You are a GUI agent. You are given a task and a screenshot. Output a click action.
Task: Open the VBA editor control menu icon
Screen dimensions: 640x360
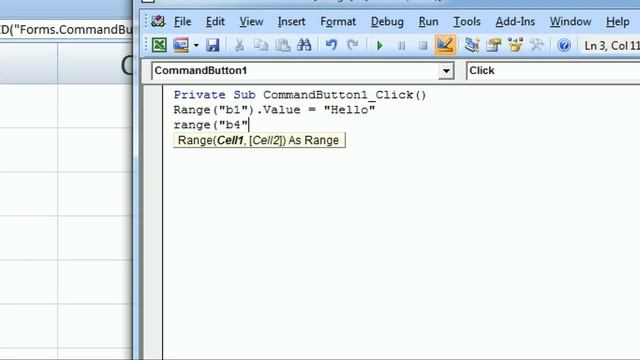158,21
